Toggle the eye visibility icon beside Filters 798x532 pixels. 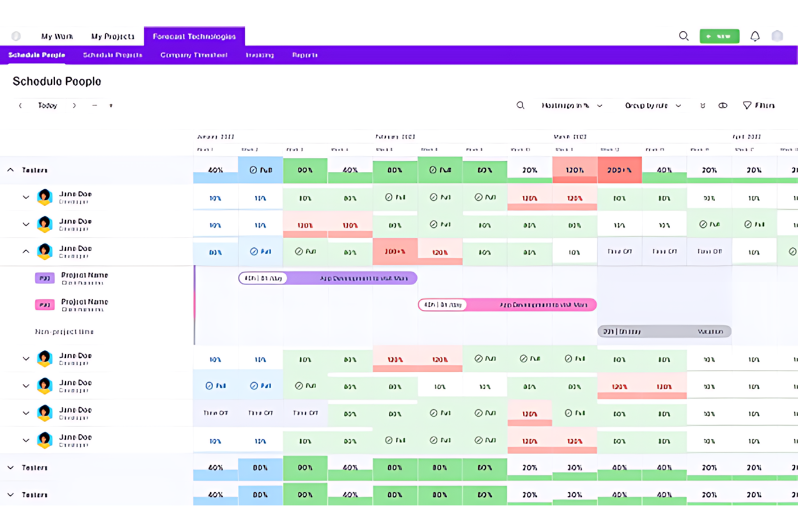(x=723, y=106)
